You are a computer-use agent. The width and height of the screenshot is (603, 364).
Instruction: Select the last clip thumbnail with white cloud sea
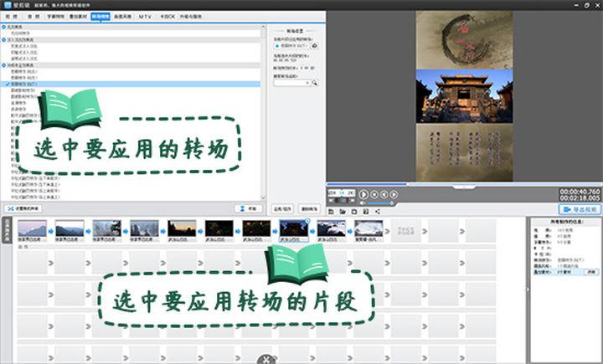point(368,228)
